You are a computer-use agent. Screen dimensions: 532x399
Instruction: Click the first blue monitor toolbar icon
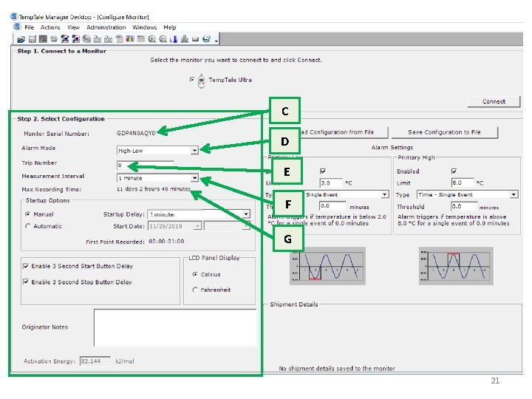[65, 39]
